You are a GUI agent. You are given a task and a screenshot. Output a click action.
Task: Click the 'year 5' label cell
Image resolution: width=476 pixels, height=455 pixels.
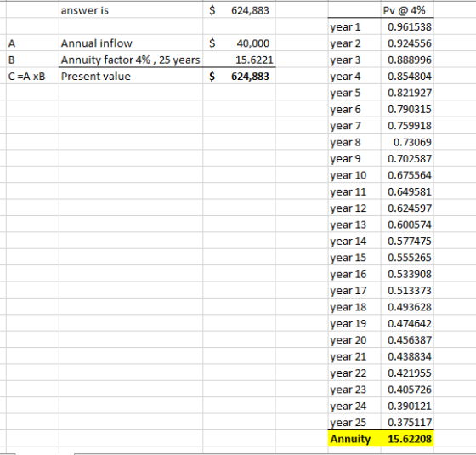tap(354, 93)
